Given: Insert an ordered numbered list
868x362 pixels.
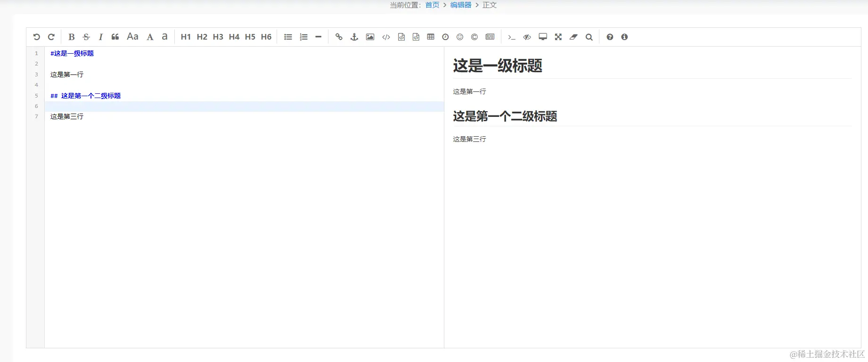Looking at the screenshot, I should 304,37.
